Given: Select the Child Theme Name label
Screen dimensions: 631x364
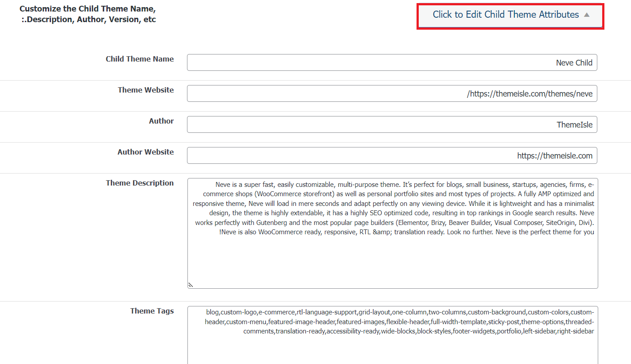Looking at the screenshot, I should [140, 59].
